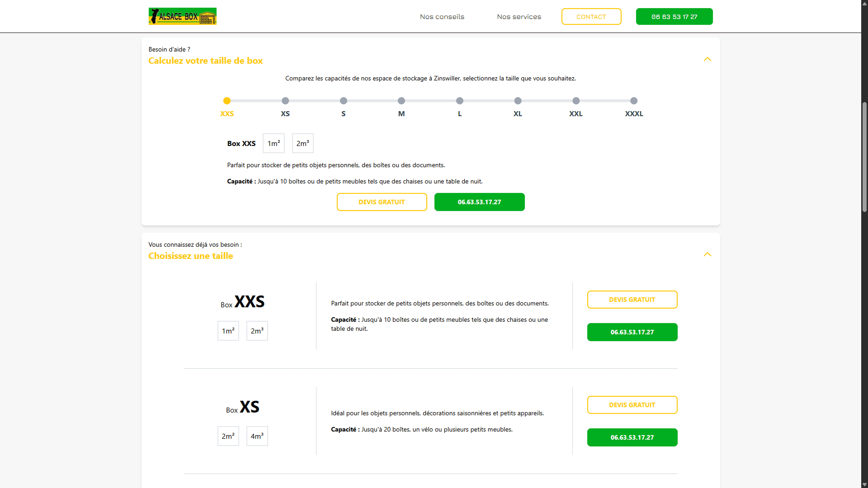Click the 2m³ tag beside Box XXS calculator
Viewport: 868px width, 488px height.
pos(303,143)
